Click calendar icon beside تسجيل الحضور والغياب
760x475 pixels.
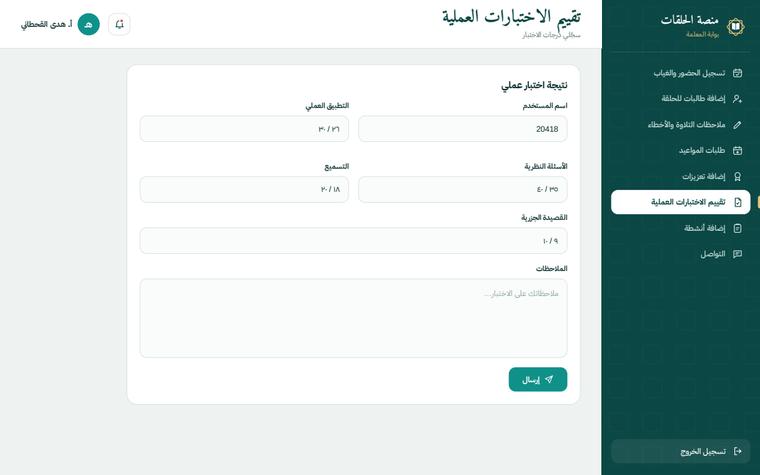pyautogui.click(x=737, y=73)
